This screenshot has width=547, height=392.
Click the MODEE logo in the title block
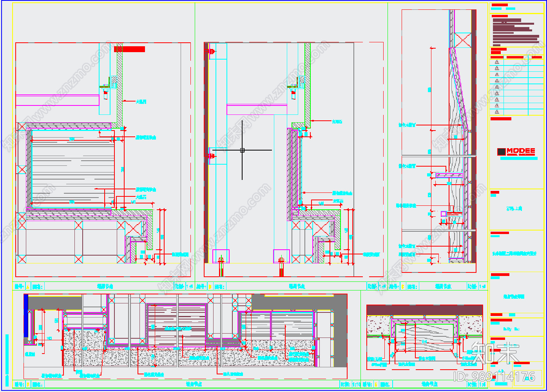click(516, 152)
